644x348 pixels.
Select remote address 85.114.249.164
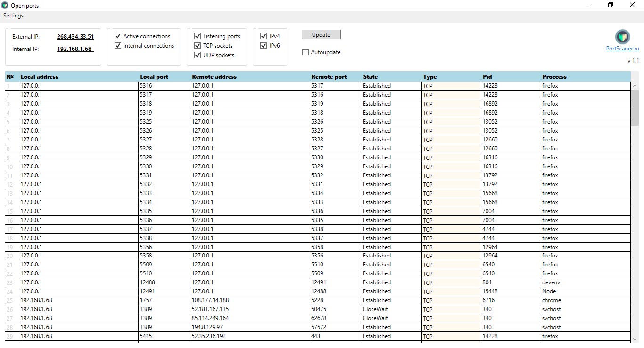coord(250,318)
